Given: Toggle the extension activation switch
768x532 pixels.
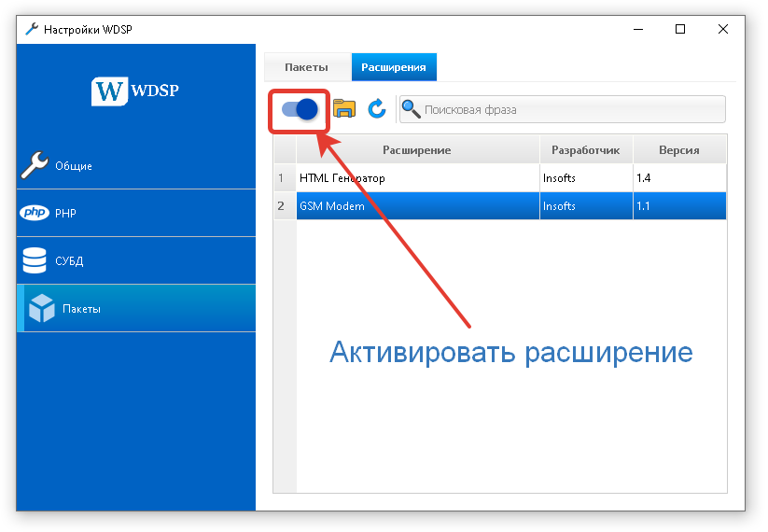Looking at the screenshot, I should click(x=300, y=109).
